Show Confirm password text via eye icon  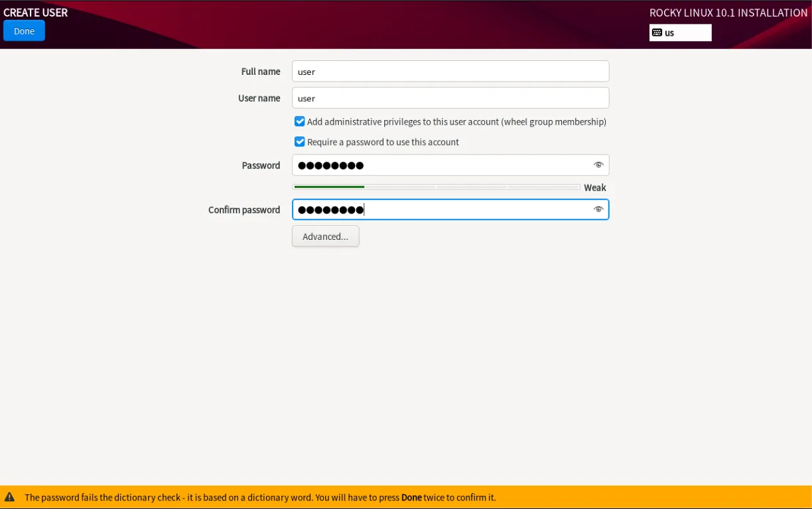coord(598,209)
